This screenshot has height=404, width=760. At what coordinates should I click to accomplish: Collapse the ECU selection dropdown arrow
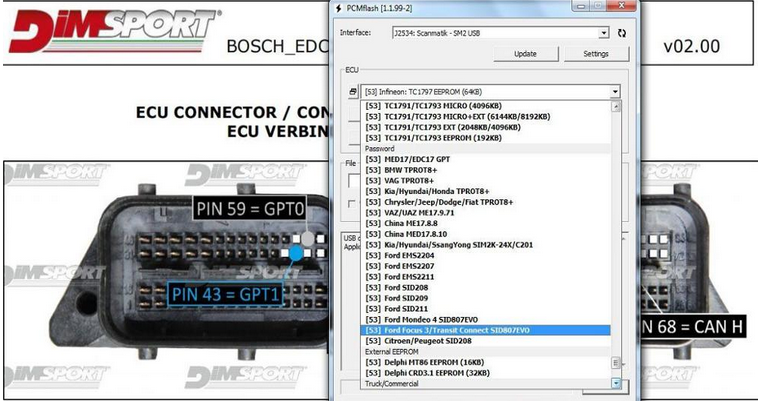click(615, 92)
